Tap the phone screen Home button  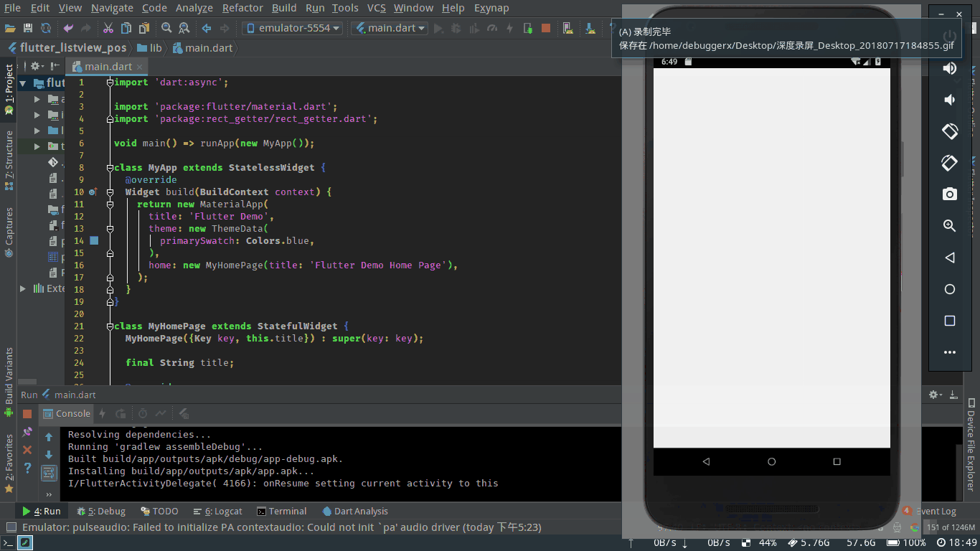pyautogui.click(x=771, y=461)
